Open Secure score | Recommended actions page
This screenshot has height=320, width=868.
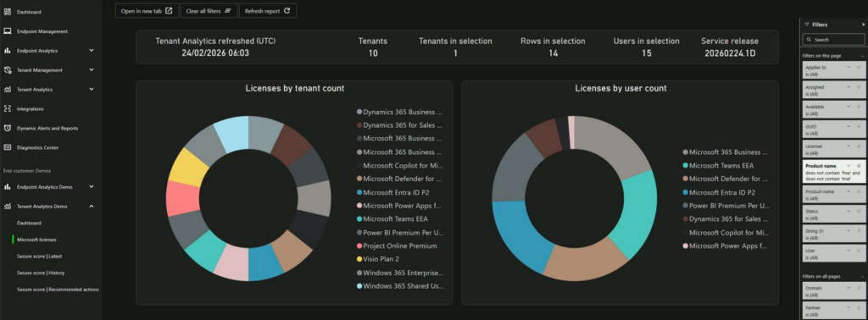(58, 290)
